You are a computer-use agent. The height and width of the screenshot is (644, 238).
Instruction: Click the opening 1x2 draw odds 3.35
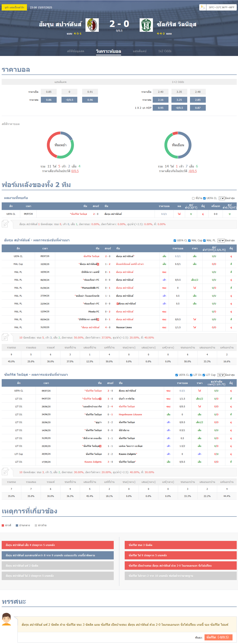pos(179,92)
